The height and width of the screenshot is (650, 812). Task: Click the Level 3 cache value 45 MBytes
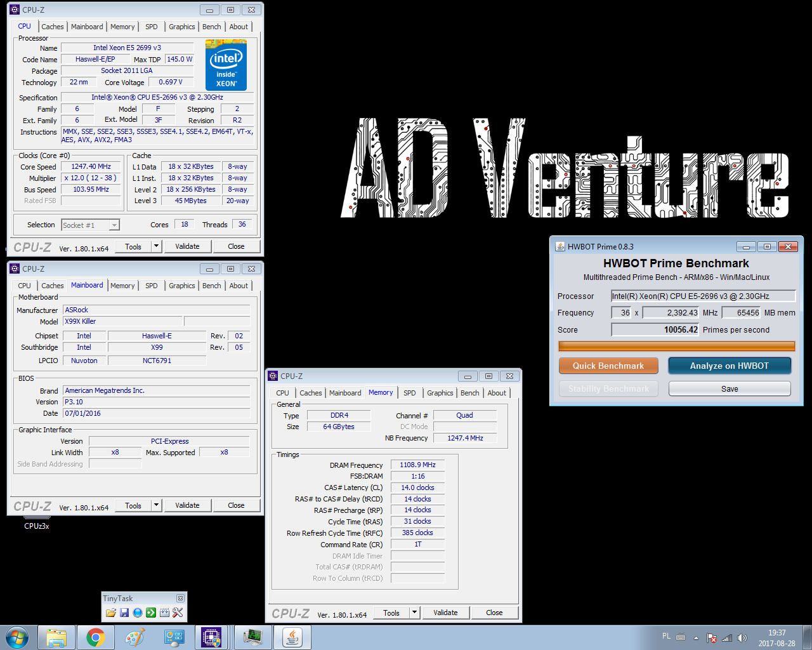point(191,201)
